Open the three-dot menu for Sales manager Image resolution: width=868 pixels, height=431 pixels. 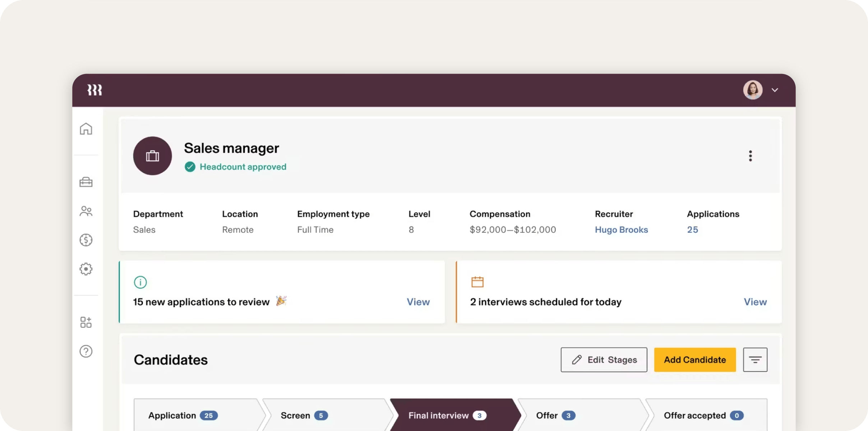(x=750, y=156)
